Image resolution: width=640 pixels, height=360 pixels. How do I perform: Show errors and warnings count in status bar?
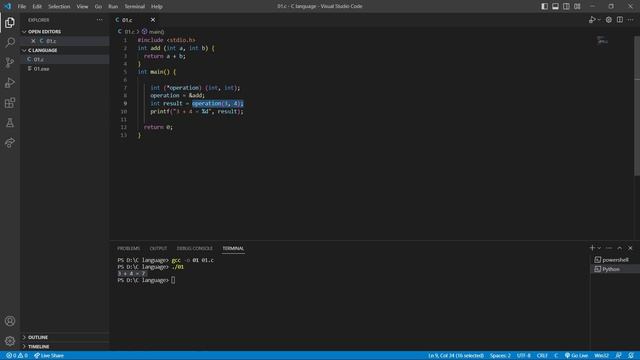point(17,356)
